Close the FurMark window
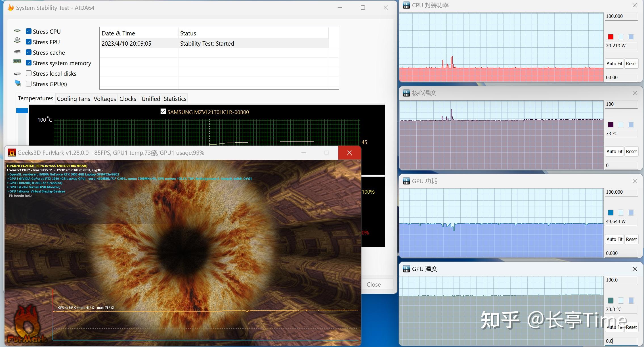This screenshot has height=347, width=644. pyautogui.click(x=349, y=153)
